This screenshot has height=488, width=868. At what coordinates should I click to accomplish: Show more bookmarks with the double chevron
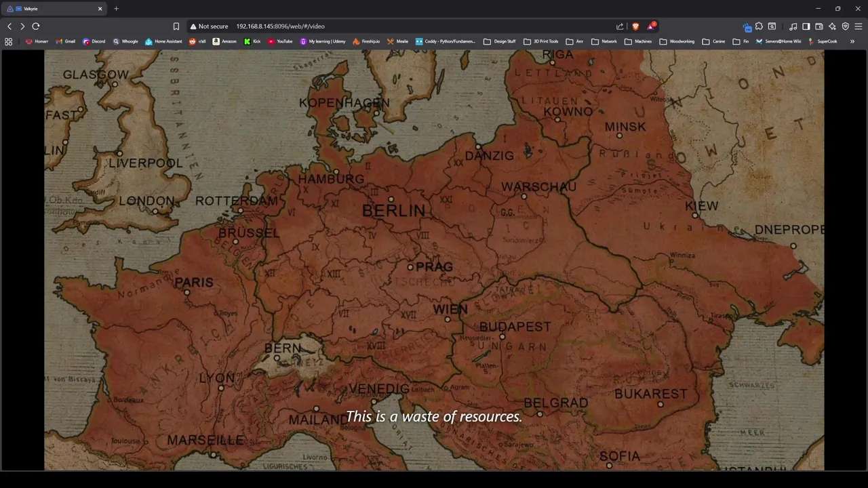(852, 41)
